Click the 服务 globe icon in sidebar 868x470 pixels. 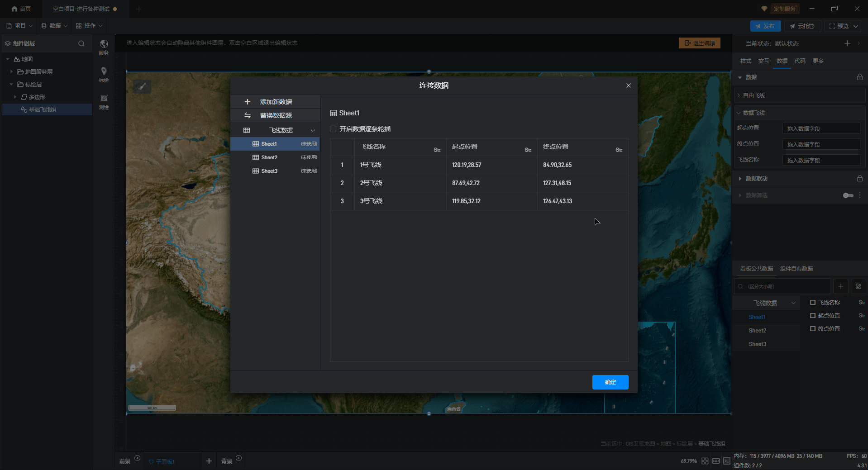coord(104,44)
